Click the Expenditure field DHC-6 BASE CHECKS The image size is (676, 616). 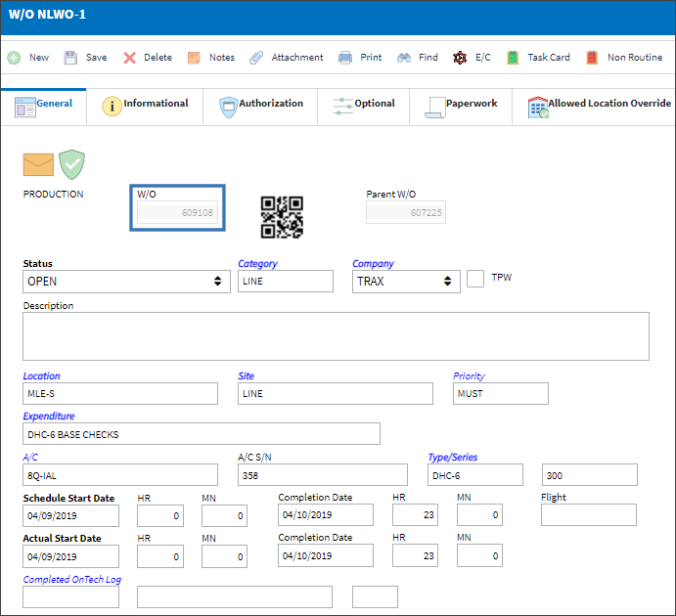[202, 434]
